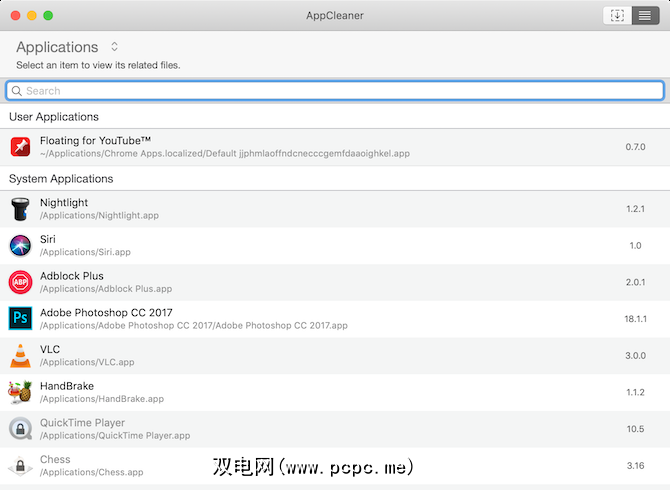Click the /Applications/VLC.app path
Viewport: 670px width, 490px height.
coord(87,362)
